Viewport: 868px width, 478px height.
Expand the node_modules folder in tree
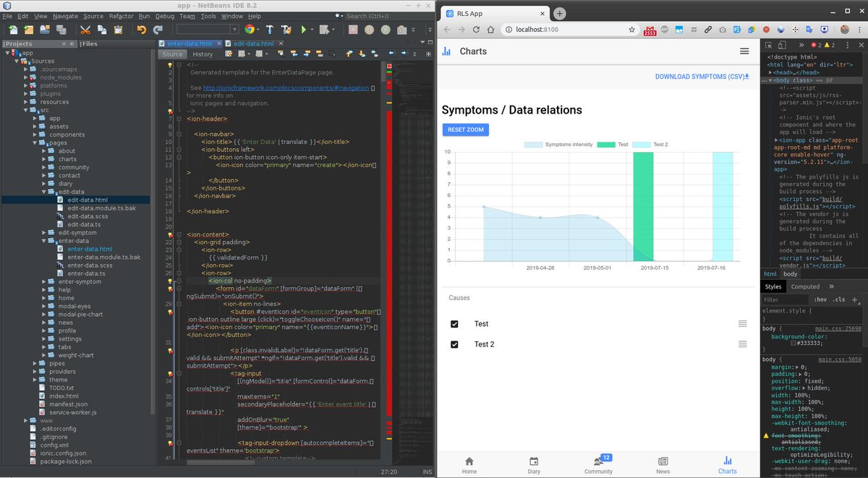(x=25, y=77)
